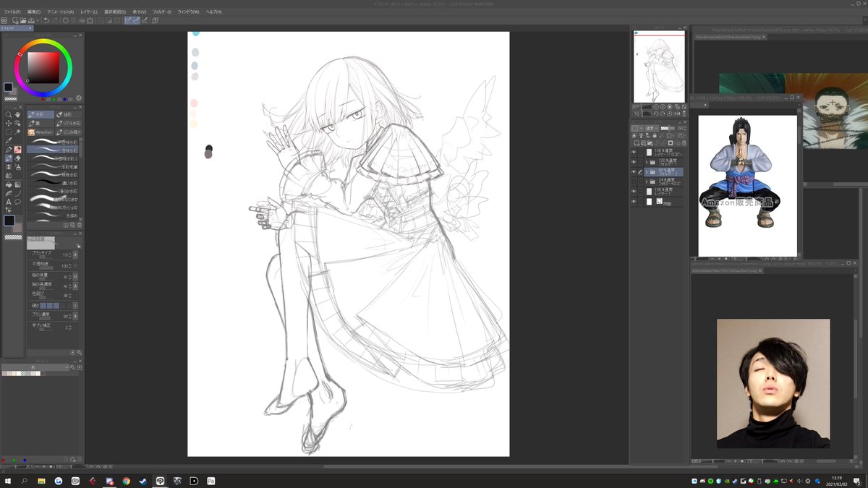
Task: Hide the 100% layer above paper
Action: tap(634, 190)
